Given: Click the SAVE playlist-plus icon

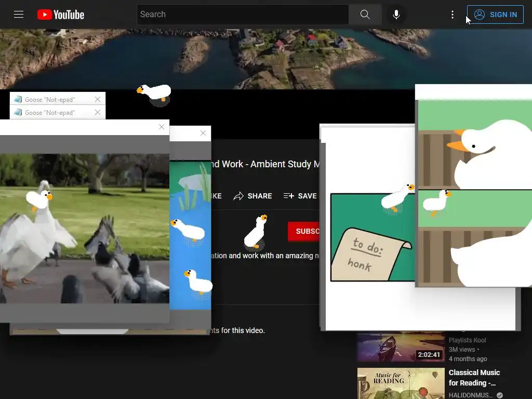Looking at the screenshot, I should 288,196.
